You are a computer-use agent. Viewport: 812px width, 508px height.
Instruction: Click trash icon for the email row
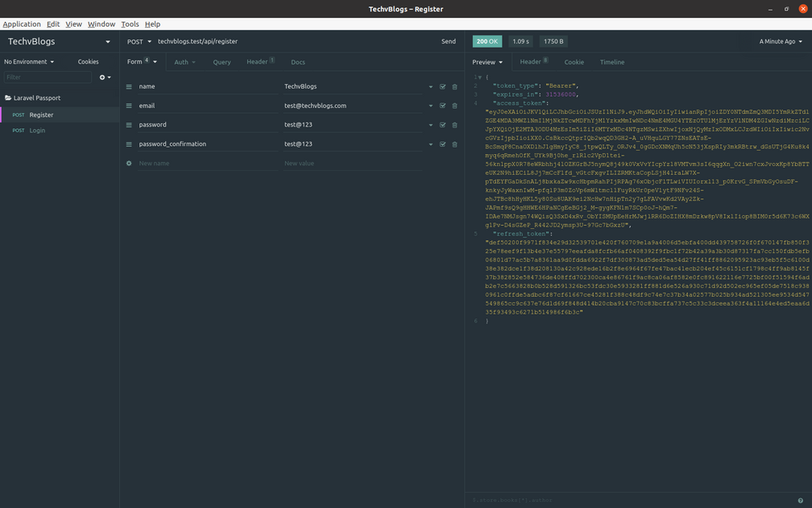454,106
